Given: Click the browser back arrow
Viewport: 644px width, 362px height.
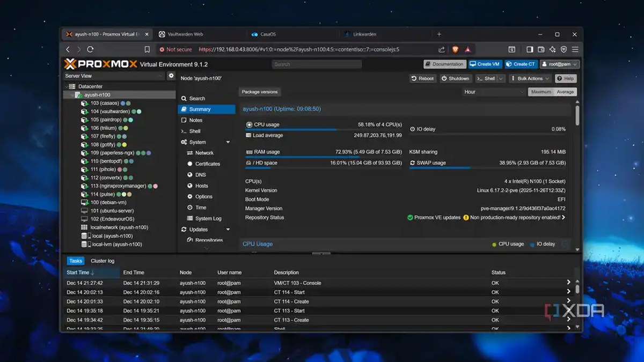Looking at the screenshot, I should coord(68,49).
